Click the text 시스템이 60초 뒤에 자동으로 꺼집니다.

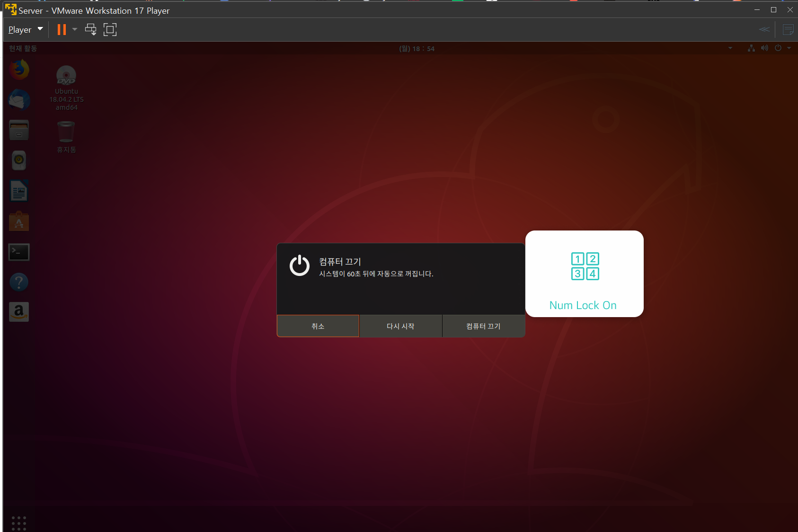[x=376, y=274]
